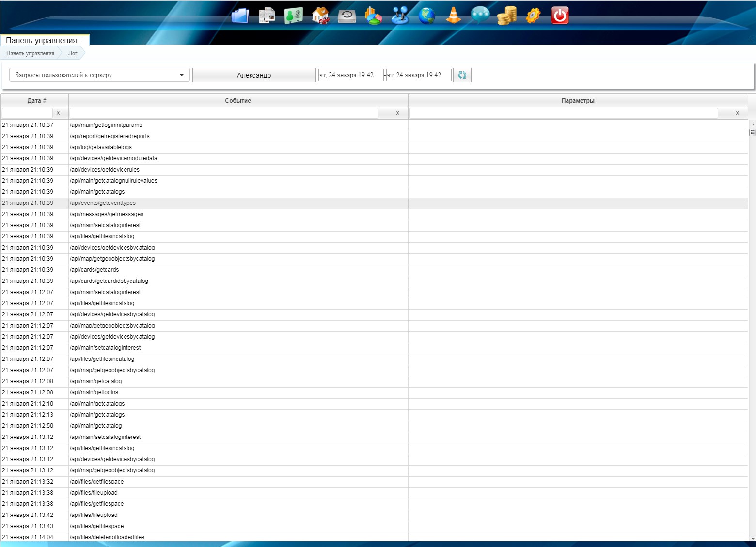
Task: Click the Александр user button
Action: point(254,75)
